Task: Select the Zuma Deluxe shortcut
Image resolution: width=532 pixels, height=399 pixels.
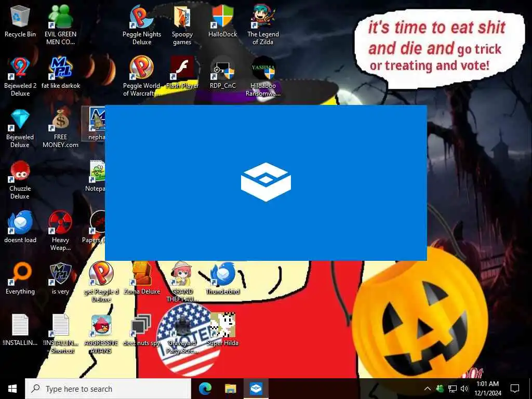Action: point(141,278)
